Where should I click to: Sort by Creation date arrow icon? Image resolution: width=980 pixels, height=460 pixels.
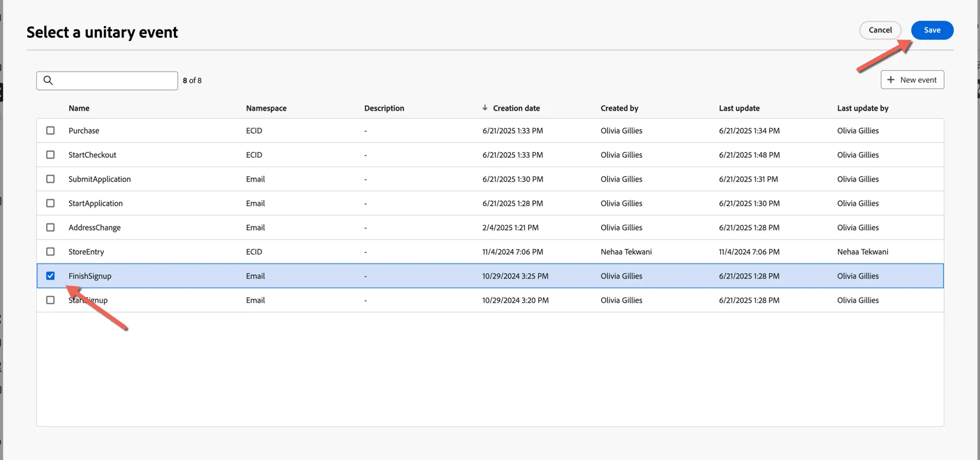point(485,108)
